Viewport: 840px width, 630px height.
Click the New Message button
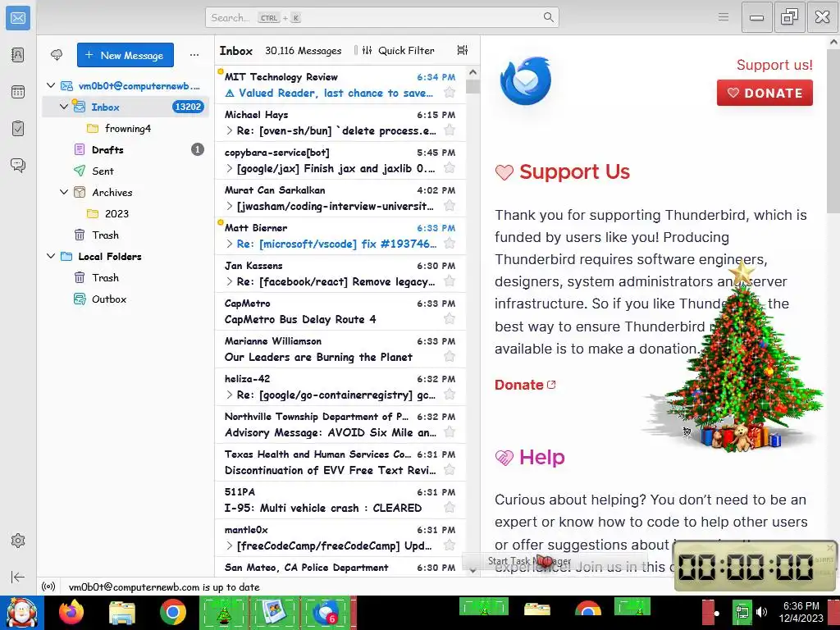point(126,55)
